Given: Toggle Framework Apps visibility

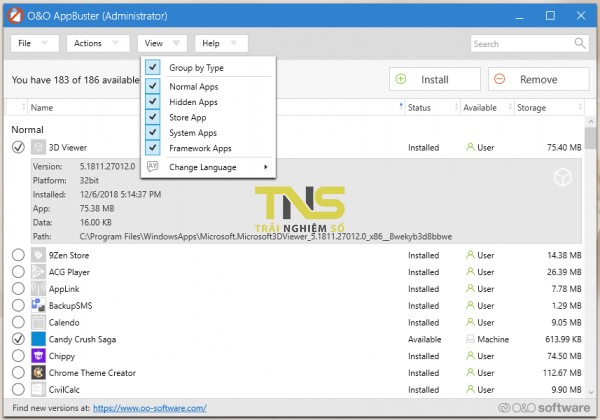Looking at the screenshot, I should pyautogui.click(x=152, y=148).
